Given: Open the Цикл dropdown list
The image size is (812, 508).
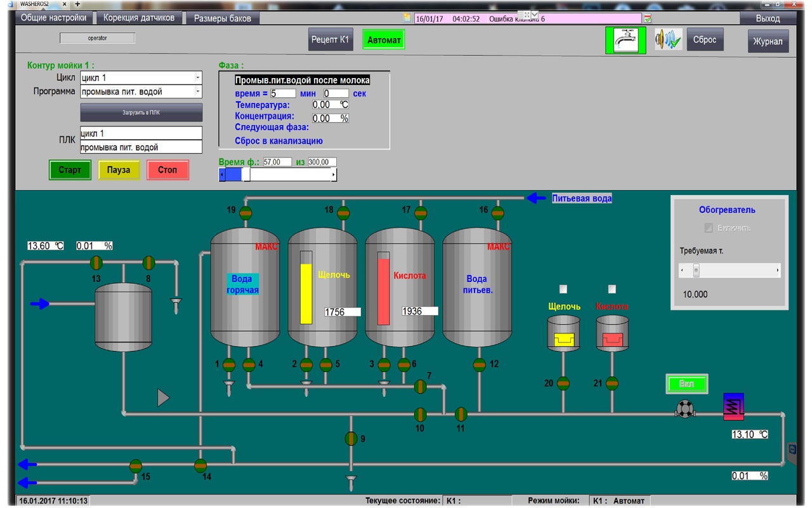Looking at the screenshot, I should [x=197, y=77].
